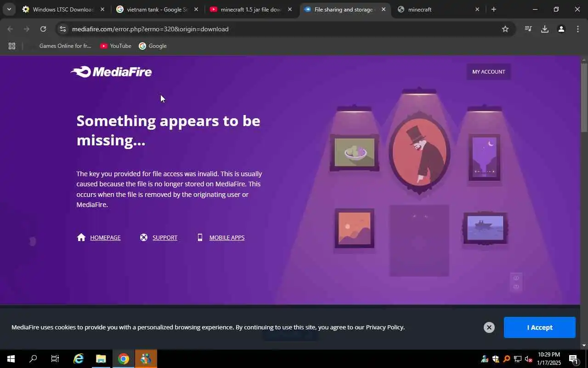
Task: Switch to minecraft 1.5 jar YouTube tab
Action: (251, 9)
